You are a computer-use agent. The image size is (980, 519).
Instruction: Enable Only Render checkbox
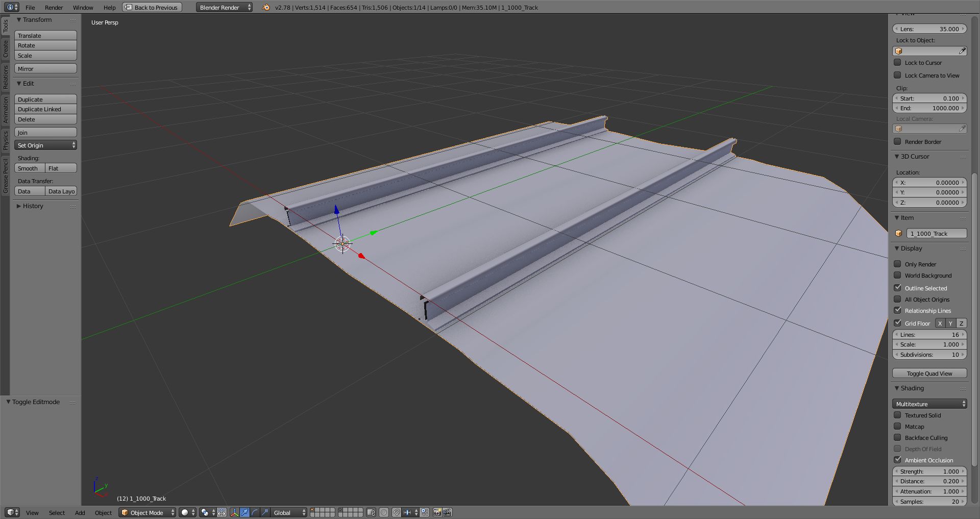[x=897, y=264]
